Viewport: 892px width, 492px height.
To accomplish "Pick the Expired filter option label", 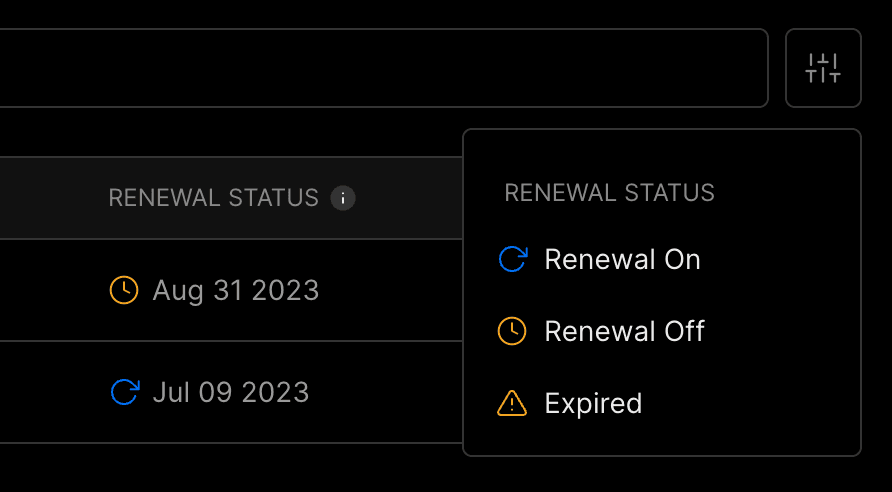I will click(593, 403).
